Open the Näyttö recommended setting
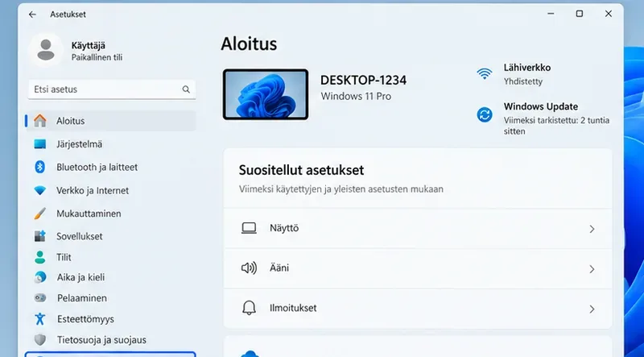This screenshot has width=644, height=357. pos(418,229)
